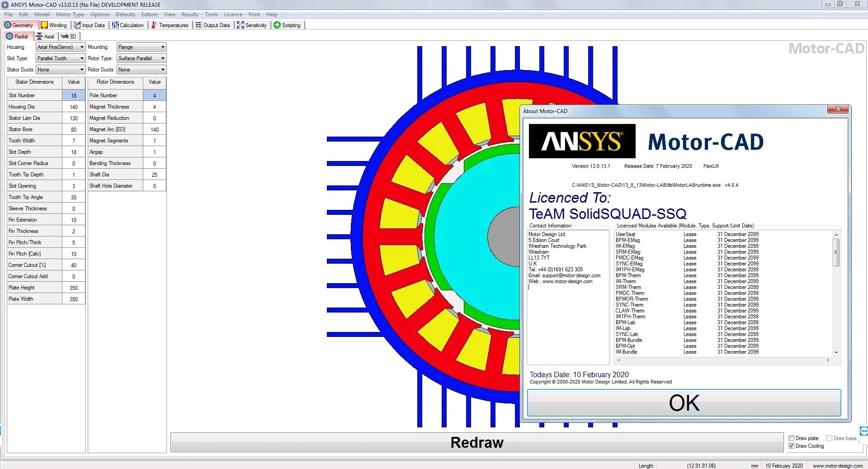Click OK in About Motor-CAD dialog
Viewport: 868px width, 469px height.
click(684, 403)
